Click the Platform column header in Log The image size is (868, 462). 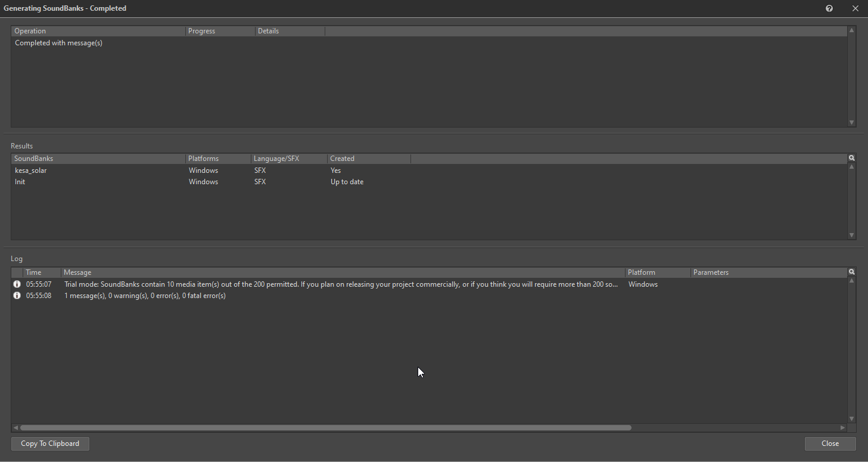coord(657,272)
